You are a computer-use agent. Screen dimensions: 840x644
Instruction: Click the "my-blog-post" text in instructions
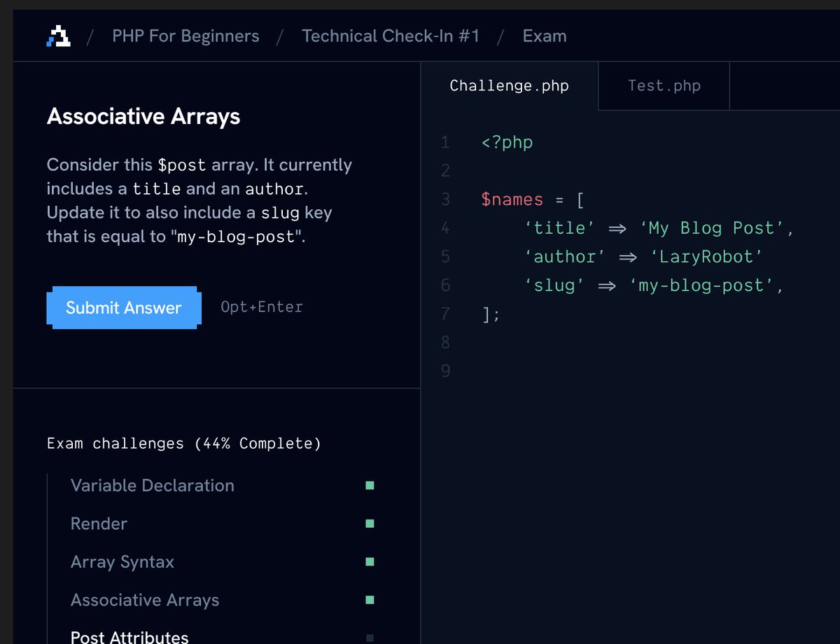[x=237, y=237]
